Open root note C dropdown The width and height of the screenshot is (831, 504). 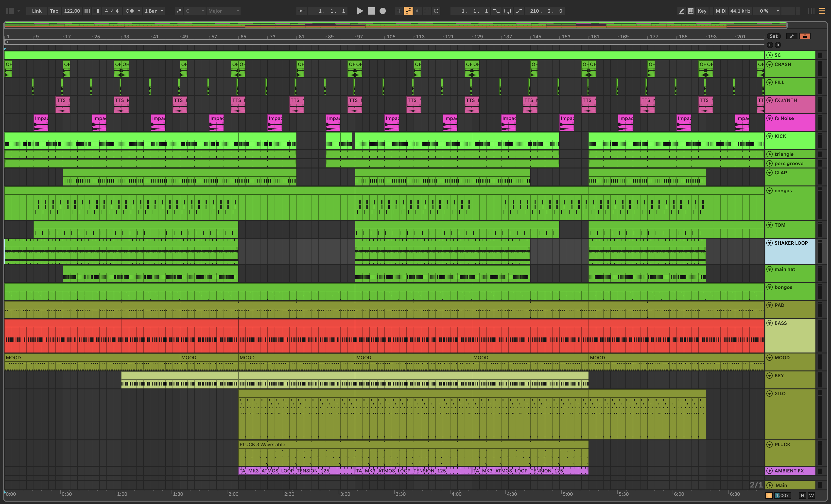coord(195,11)
